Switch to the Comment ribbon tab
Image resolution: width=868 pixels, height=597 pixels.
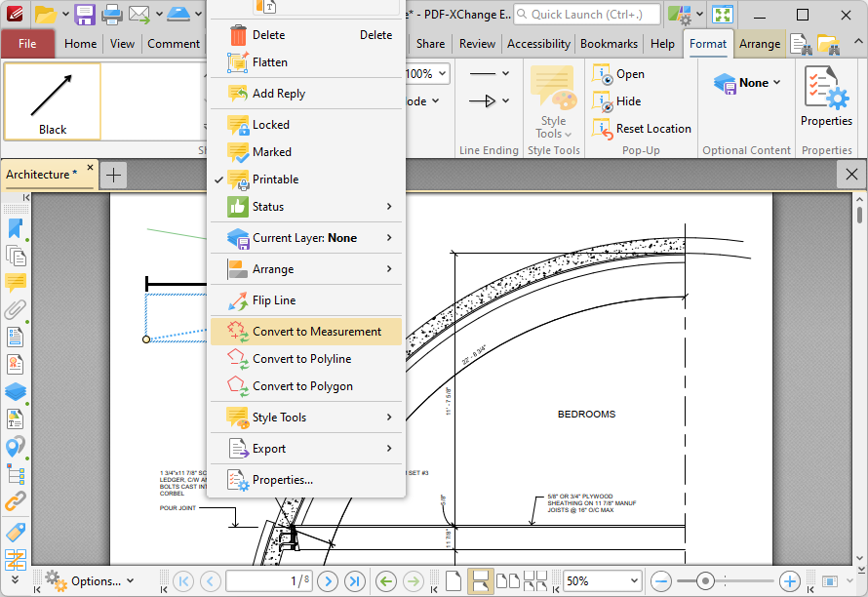pyautogui.click(x=174, y=44)
